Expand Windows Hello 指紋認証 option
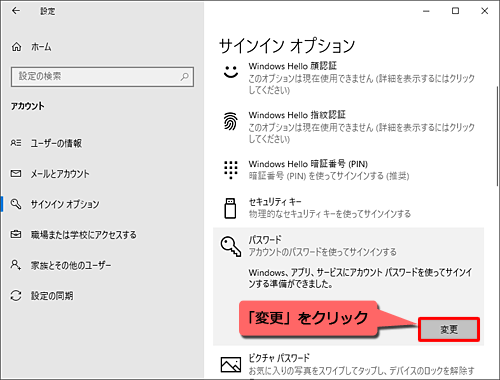500x380 pixels. (x=348, y=127)
